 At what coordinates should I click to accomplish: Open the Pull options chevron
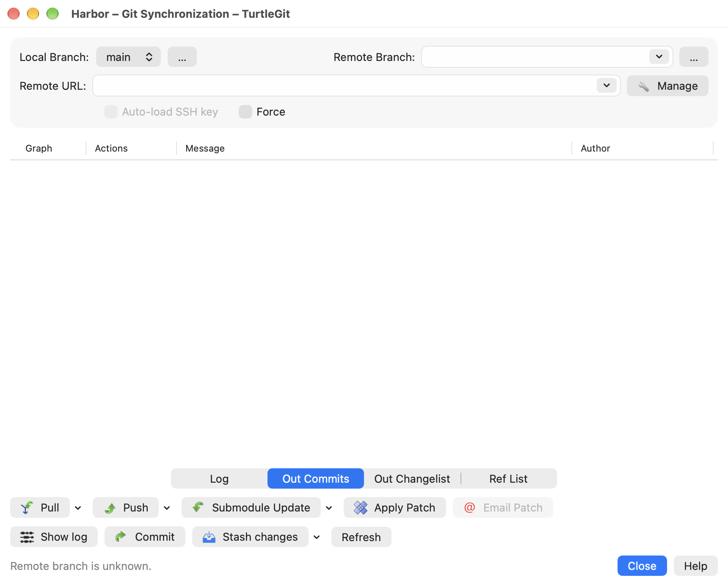tap(78, 508)
